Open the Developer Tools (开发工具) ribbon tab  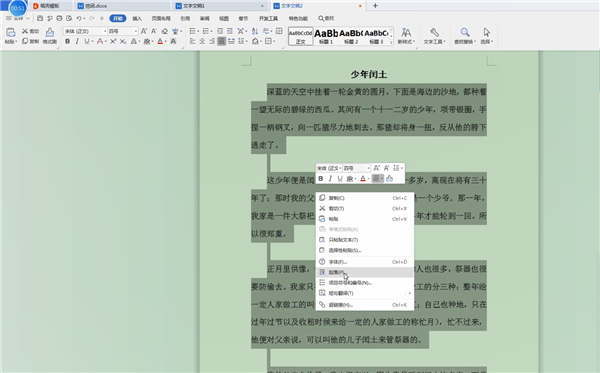(268, 18)
